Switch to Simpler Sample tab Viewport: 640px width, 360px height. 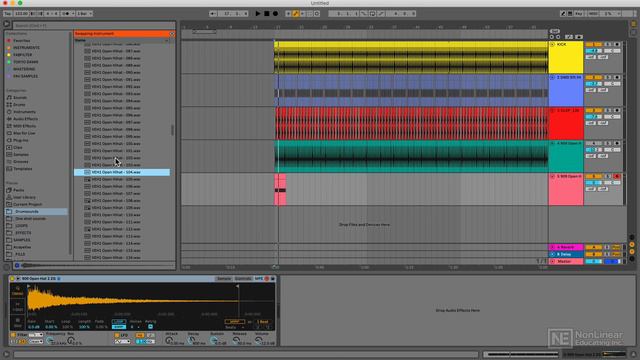(x=224, y=279)
